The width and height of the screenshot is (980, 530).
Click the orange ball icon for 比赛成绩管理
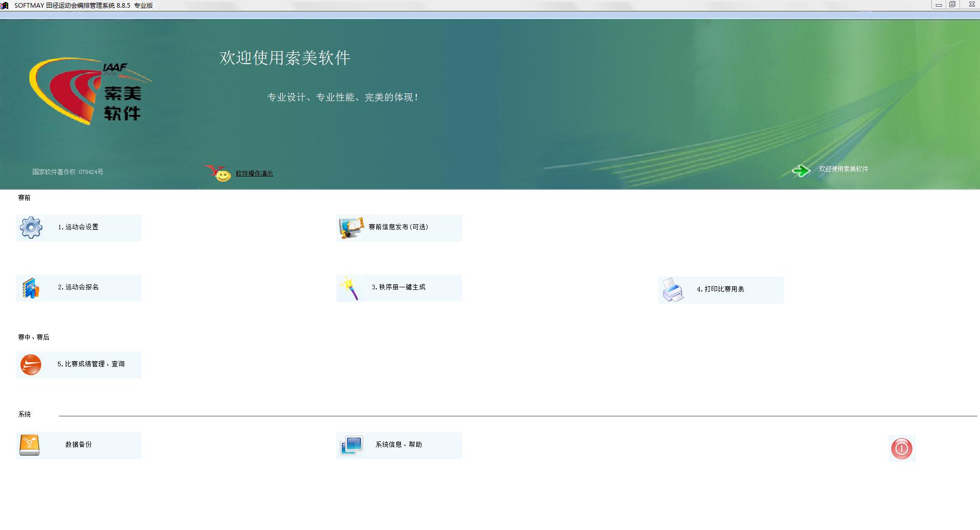pos(31,365)
